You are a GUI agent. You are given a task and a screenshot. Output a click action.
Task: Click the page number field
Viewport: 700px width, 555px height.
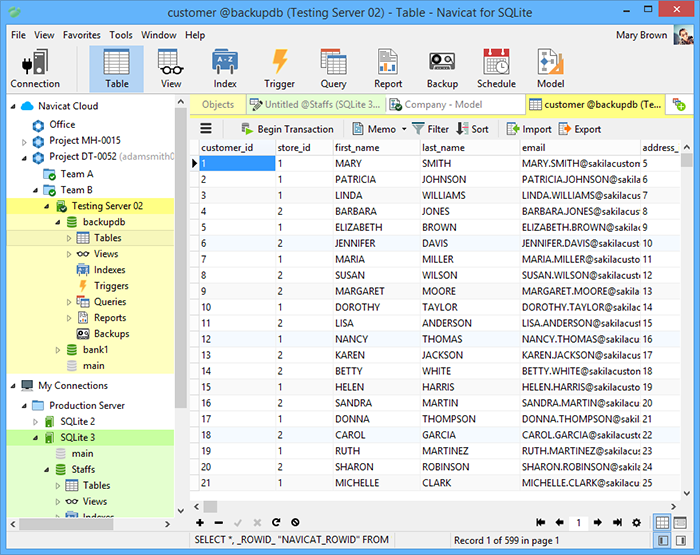click(x=579, y=522)
